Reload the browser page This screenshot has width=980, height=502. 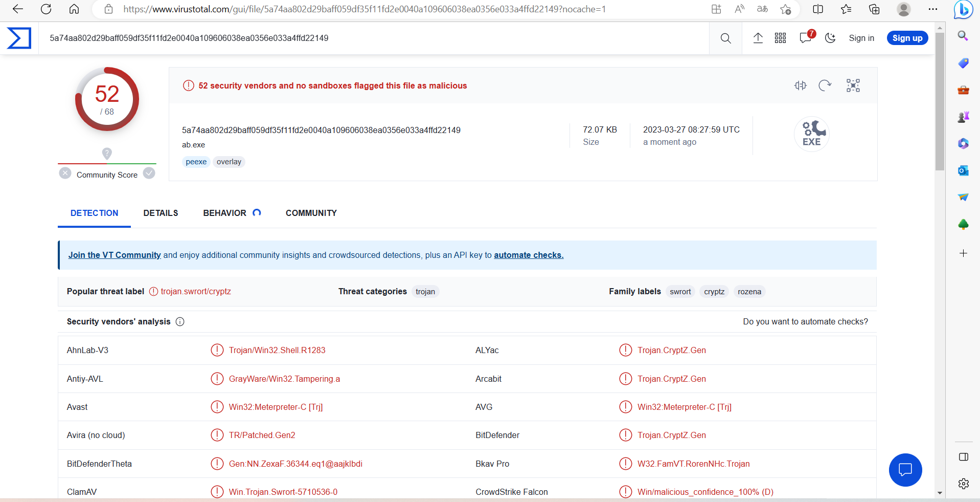46,9
